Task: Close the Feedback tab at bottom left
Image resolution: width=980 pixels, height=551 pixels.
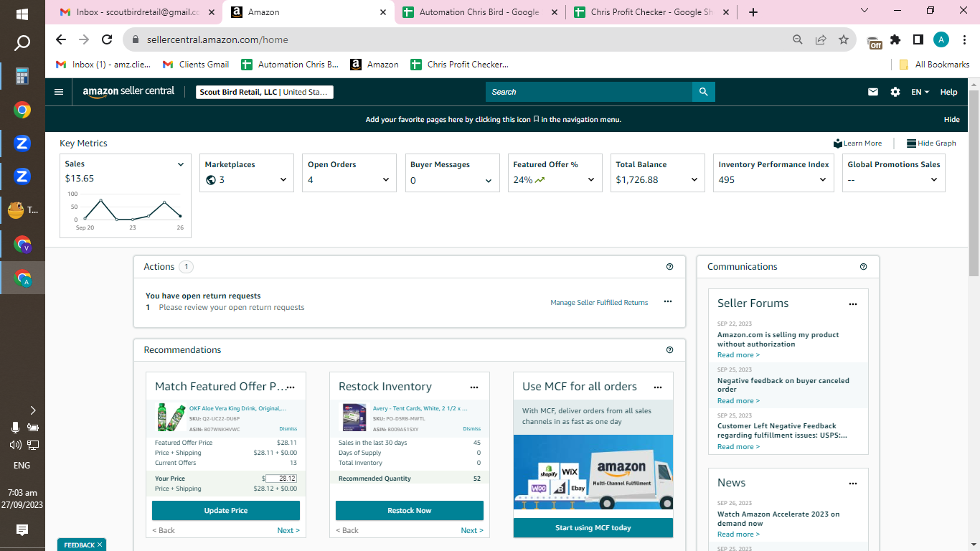Action: (100, 545)
